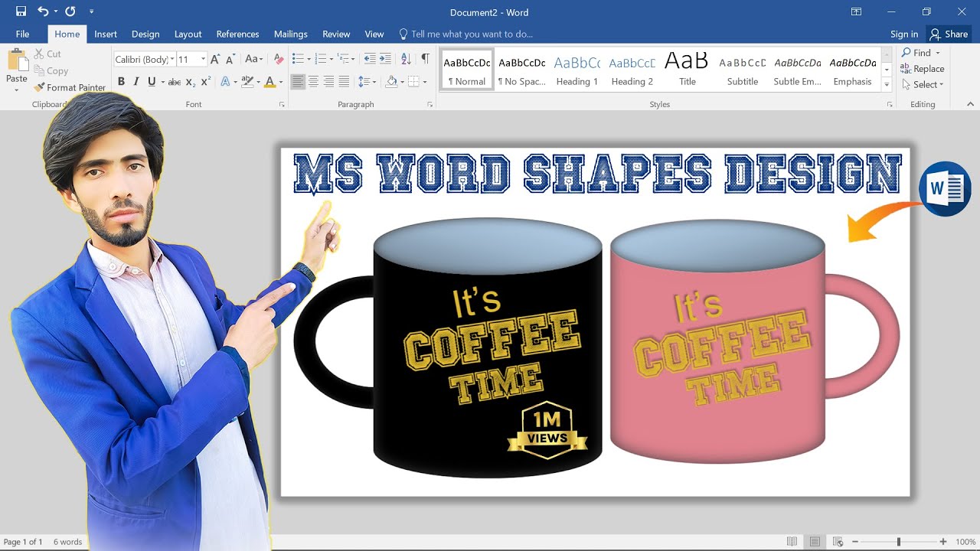Apply the Subtitle style
This screenshot has width=980, height=551.
tap(743, 70)
